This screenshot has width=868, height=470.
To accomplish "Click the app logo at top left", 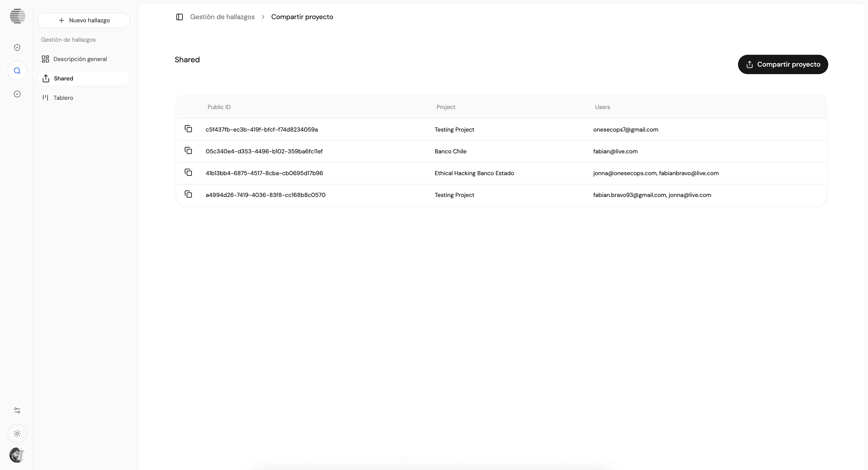I will click(x=17, y=16).
